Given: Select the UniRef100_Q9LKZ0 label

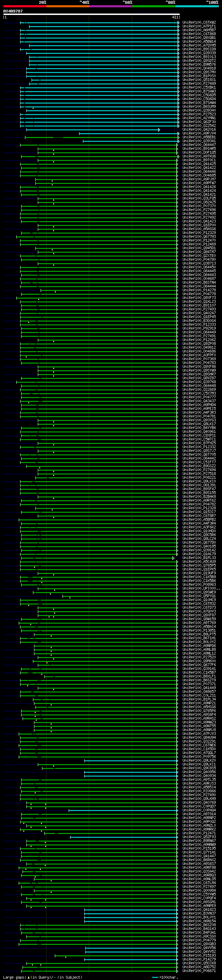Looking at the screenshot, I should coord(199,760).
